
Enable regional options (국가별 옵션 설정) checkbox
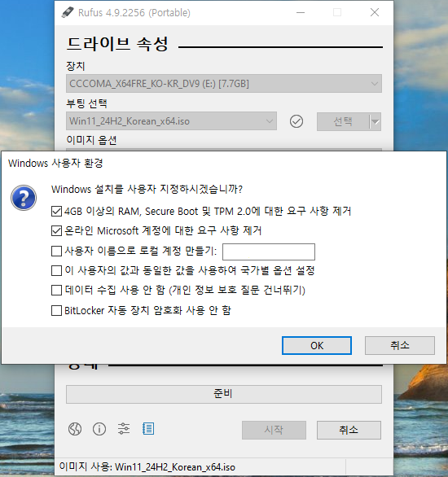(56, 270)
